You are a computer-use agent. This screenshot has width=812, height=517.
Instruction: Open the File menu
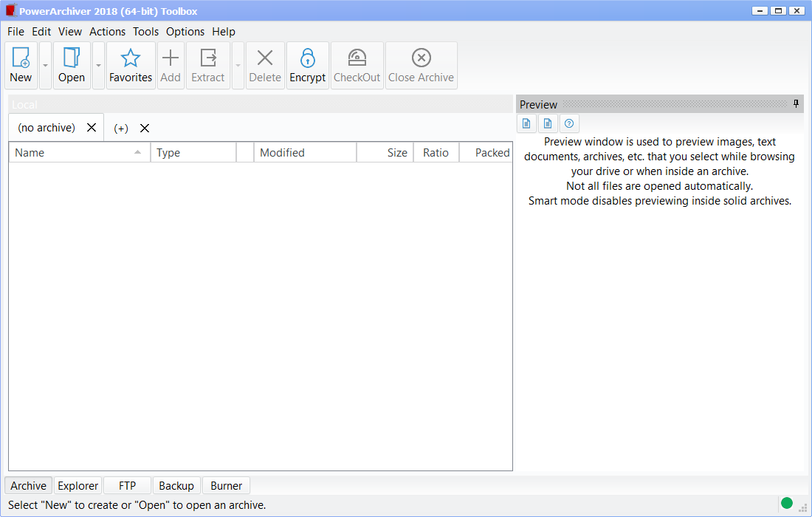pos(16,32)
